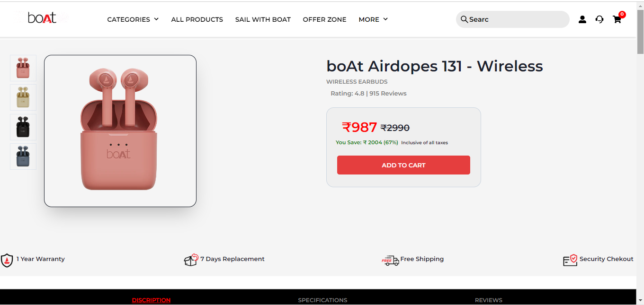Open the shopping cart
The height and width of the screenshot is (305, 644).
click(617, 19)
